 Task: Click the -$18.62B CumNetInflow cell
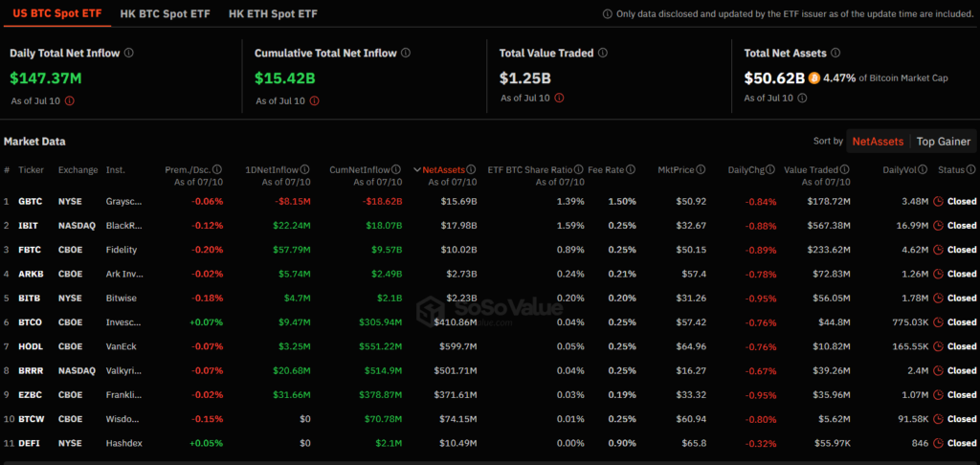(384, 201)
